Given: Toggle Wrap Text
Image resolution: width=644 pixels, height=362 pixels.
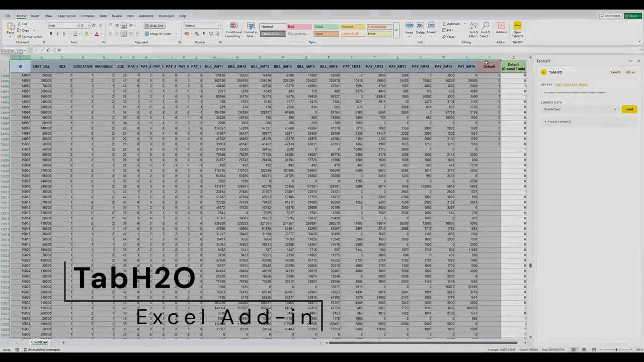Looking at the screenshot, I should click(x=154, y=26).
